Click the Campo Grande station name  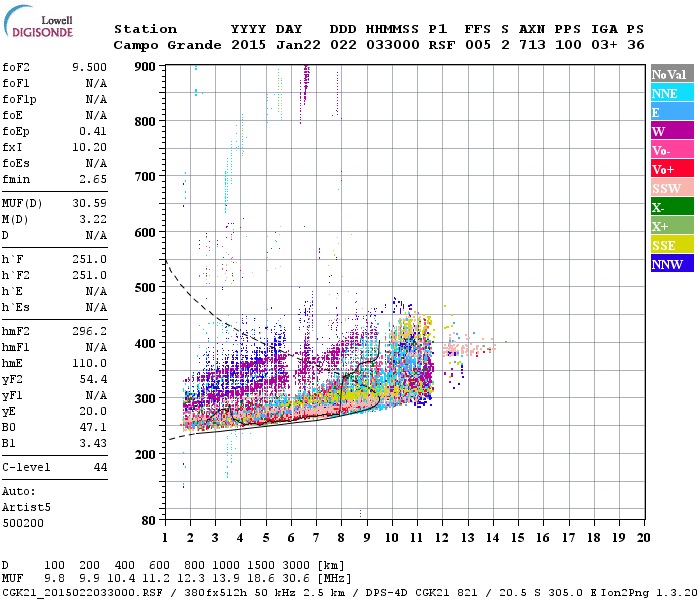[167, 45]
